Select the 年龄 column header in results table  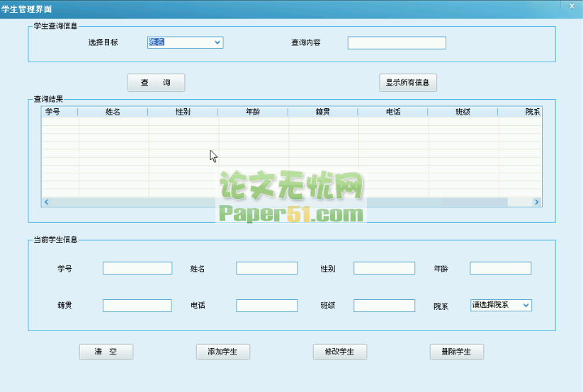click(x=253, y=112)
